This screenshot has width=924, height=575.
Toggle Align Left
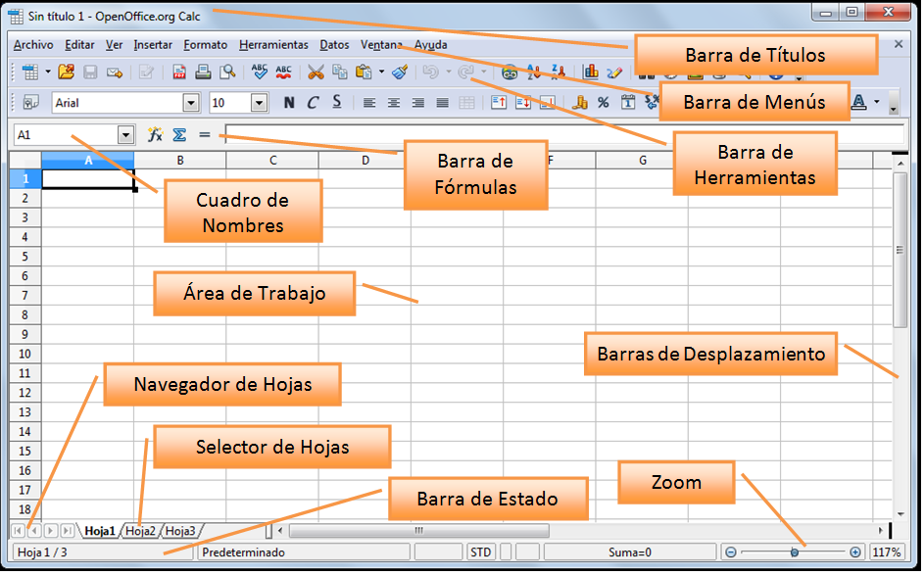(x=369, y=103)
